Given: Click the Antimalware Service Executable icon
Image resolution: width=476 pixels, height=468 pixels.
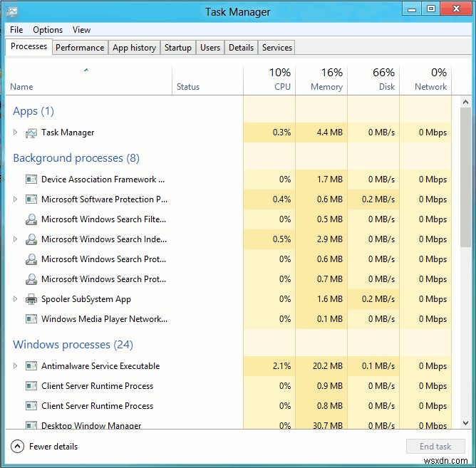Looking at the screenshot, I should [x=31, y=366].
